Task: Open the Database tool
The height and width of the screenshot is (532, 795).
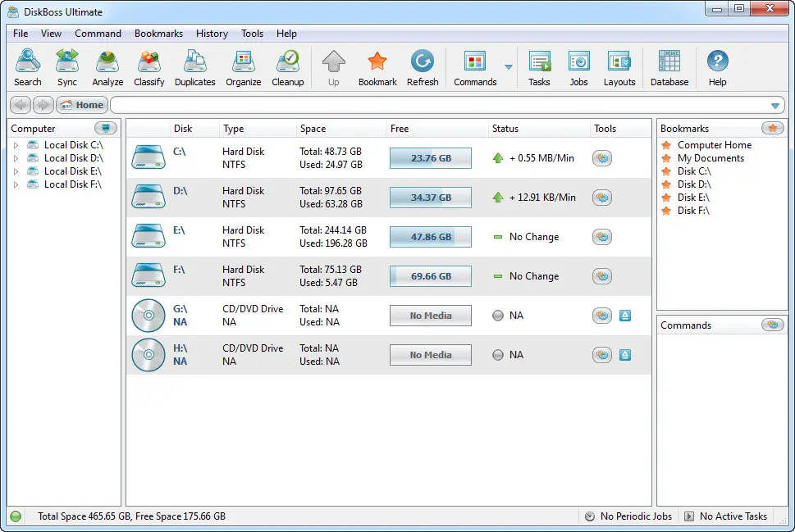Action: (x=669, y=67)
